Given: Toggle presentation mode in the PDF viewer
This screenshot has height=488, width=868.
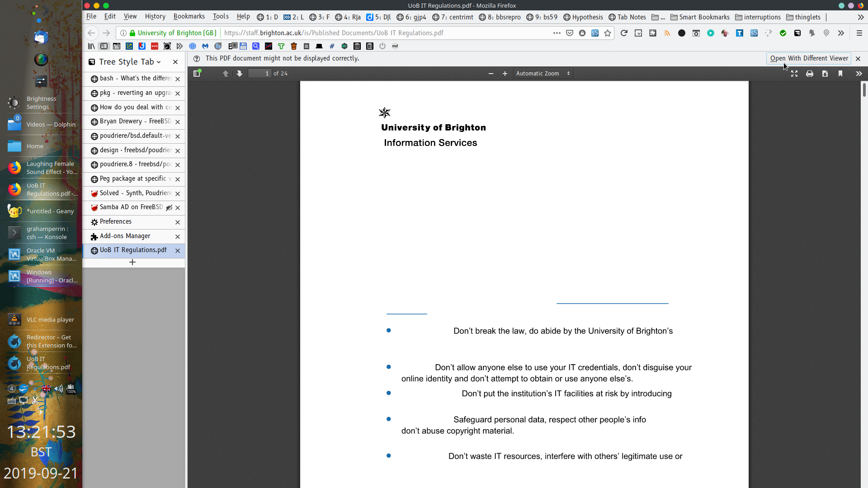Looking at the screenshot, I should tap(794, 73).
